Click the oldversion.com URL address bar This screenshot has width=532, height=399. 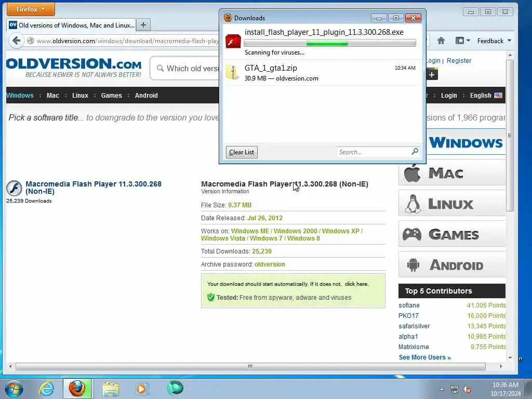point(128,41)
